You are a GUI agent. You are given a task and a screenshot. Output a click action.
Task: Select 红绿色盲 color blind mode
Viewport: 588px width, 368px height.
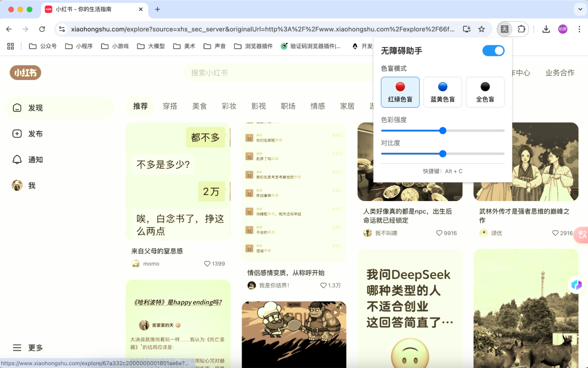pos(400,92)
